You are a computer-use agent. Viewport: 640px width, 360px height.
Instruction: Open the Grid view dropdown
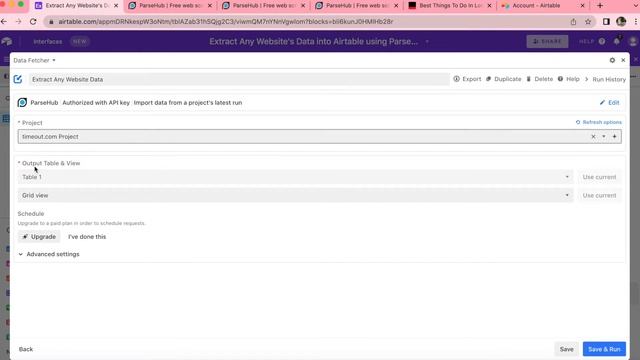pos(295,195)
